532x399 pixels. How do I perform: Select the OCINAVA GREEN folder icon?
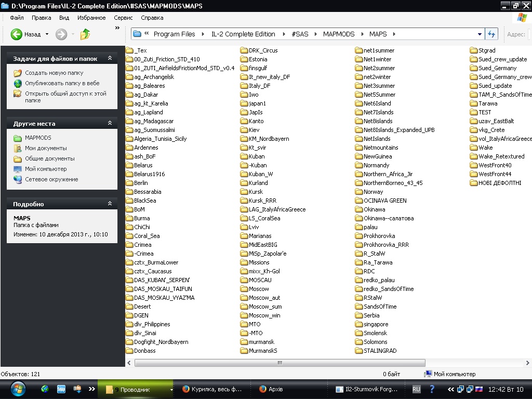pyautogui.click(x=359, y=201)
